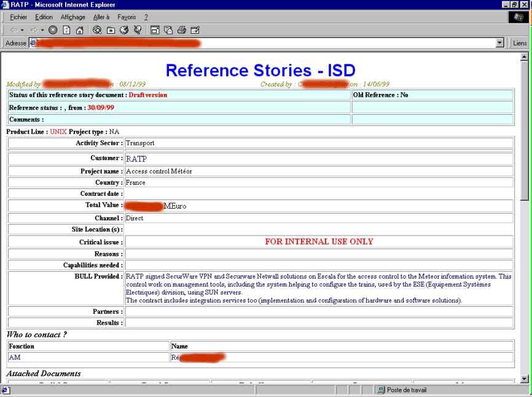Open the ? help menu

click(x=146, y=17)
